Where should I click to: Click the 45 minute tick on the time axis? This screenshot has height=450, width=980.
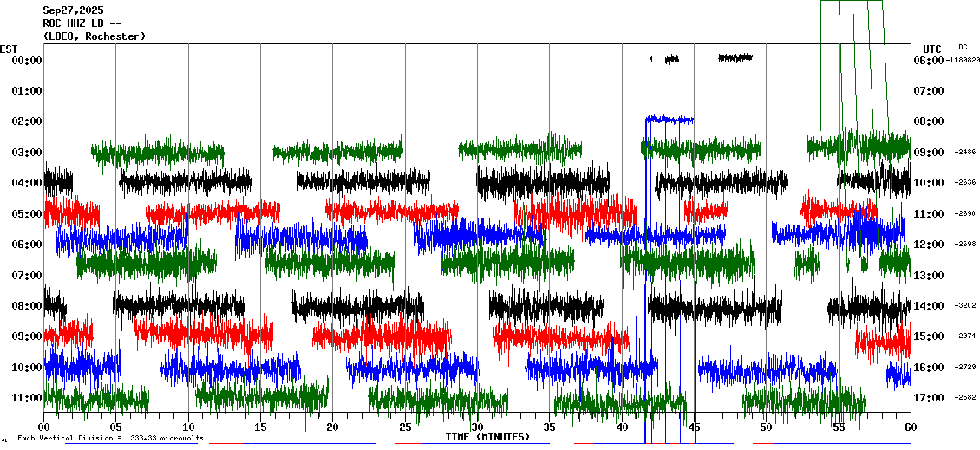point(694,427)
